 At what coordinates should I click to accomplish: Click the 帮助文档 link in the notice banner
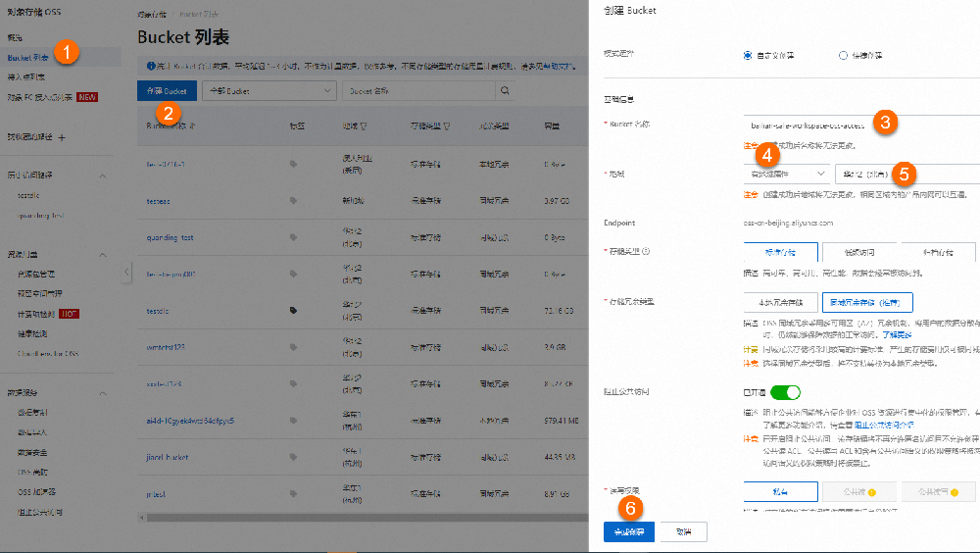point(556,66)
